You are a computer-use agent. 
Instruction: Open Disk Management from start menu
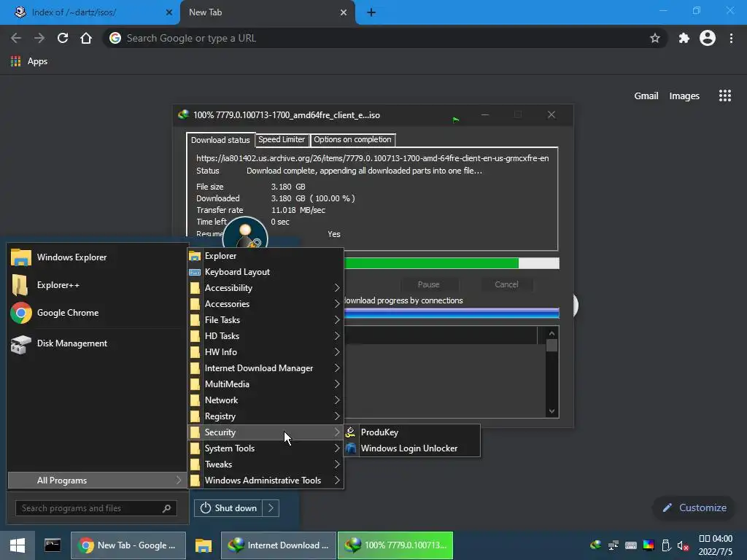tap(98, 343)
